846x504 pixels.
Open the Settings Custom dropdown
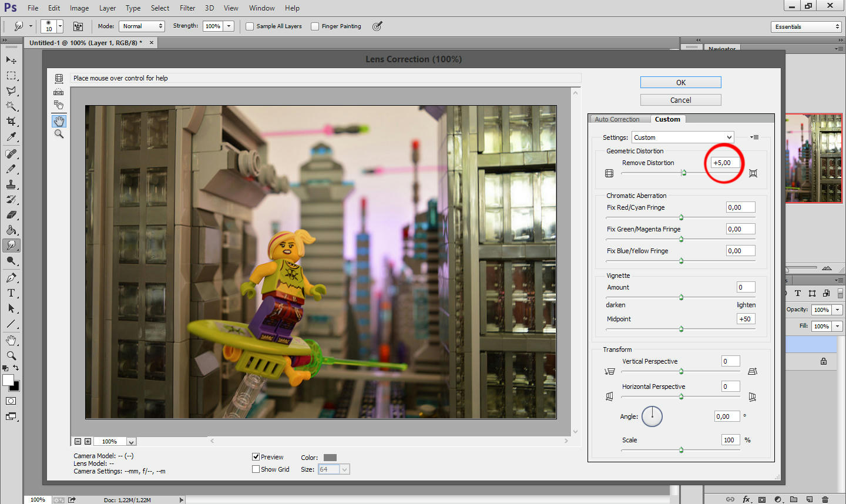tap(683, 137)
